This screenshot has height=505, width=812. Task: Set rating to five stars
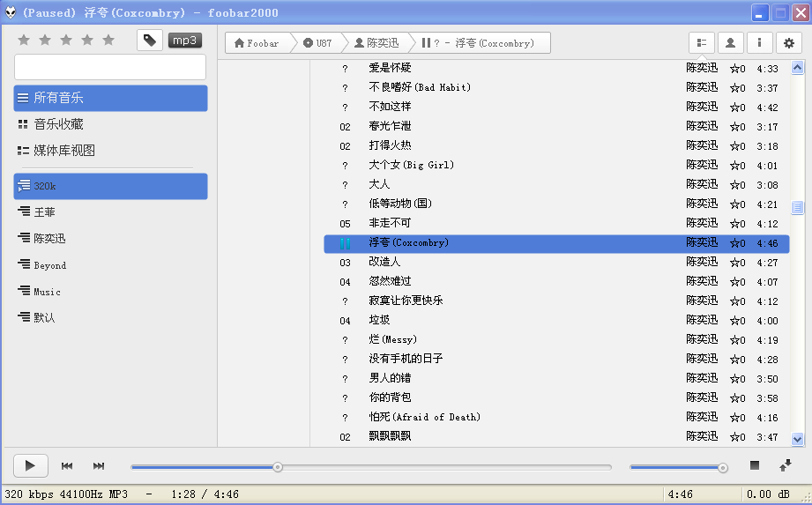108,40
